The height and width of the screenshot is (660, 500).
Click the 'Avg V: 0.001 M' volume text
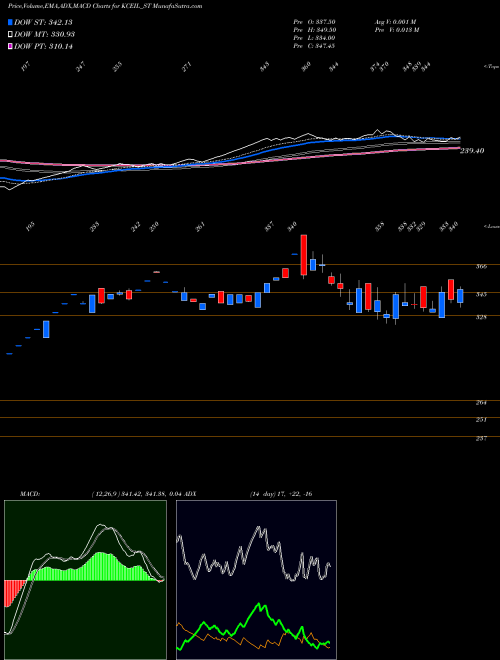pos(395,21)
